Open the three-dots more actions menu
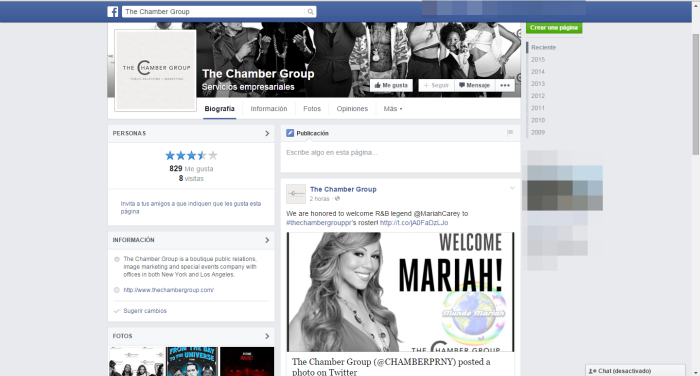The width and height of the screenshot is (700, 376). [x=505, y=85]
